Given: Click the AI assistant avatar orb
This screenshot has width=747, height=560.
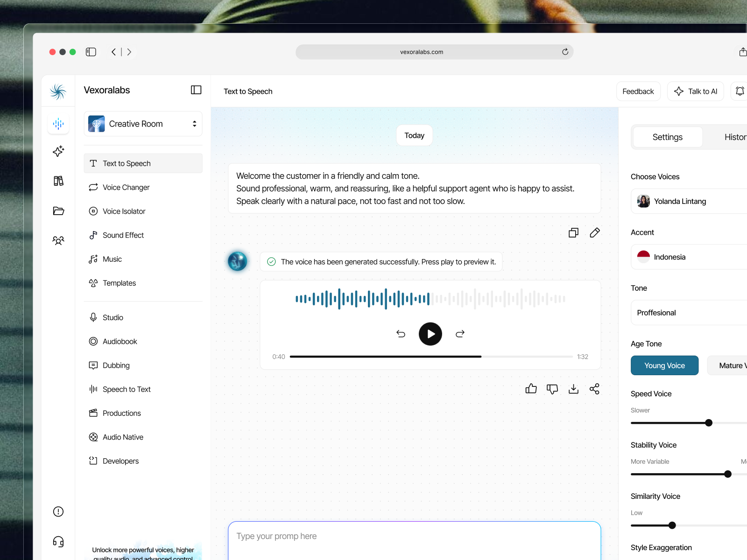Looking at the screenshot, I should coord(237,261).
